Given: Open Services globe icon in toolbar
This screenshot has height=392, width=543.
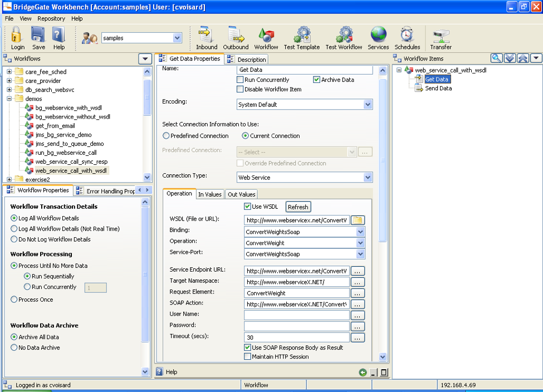Looking at the screenshot, I should click(378, 35).
